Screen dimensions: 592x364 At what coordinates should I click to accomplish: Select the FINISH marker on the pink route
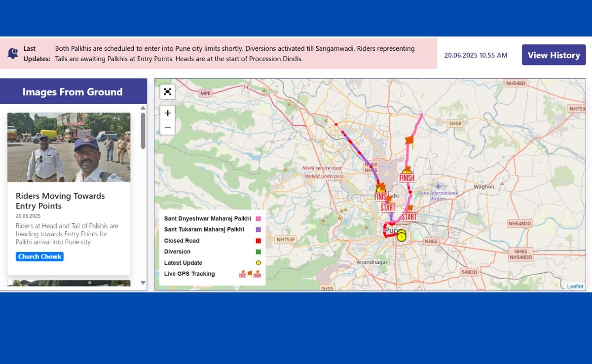(x=407, y=177)
